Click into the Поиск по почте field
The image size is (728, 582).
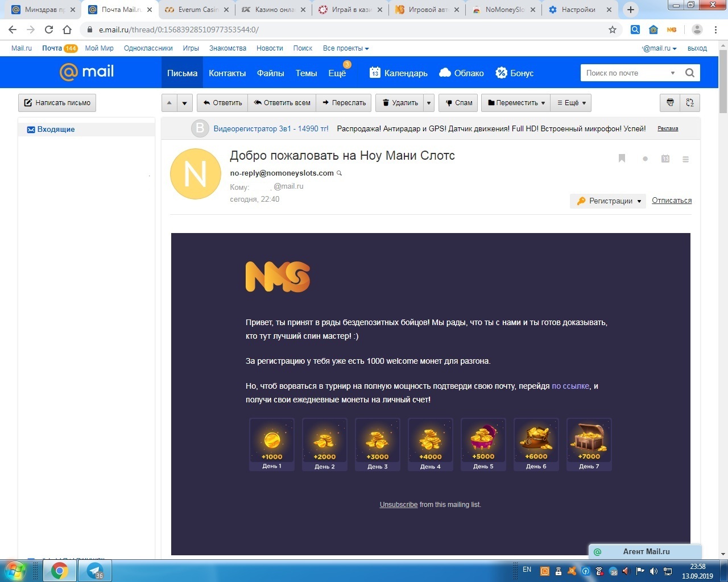click(x=624, y=73)
